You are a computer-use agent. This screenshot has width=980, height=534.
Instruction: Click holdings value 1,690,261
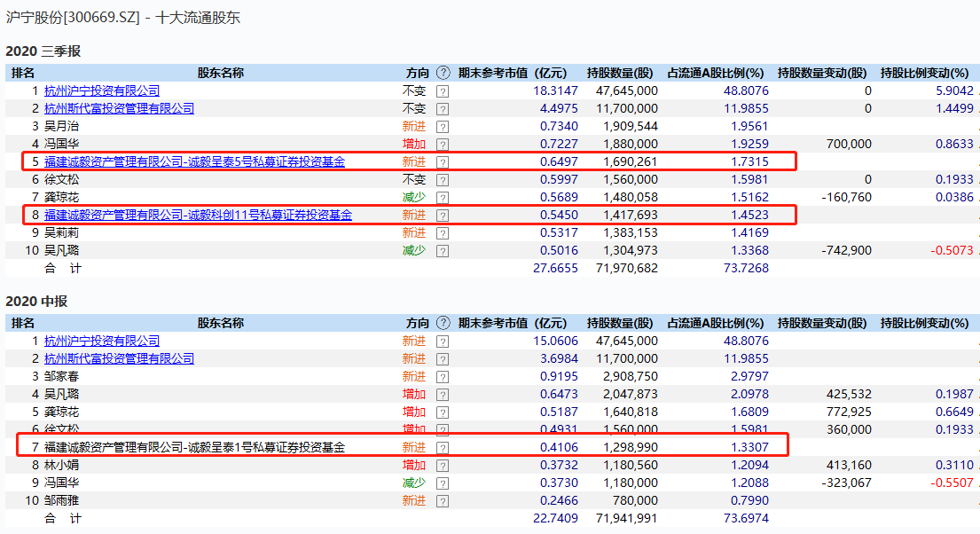tap(631, 161)
